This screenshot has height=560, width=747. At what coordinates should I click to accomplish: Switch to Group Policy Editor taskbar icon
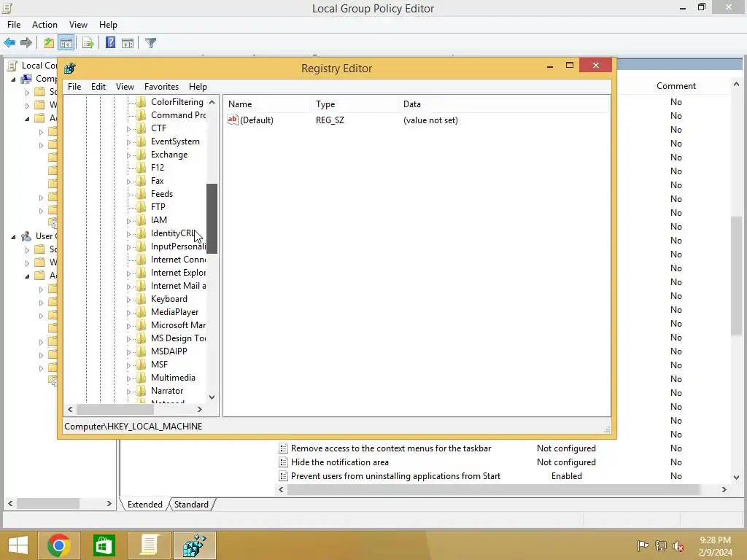(149, 545)
